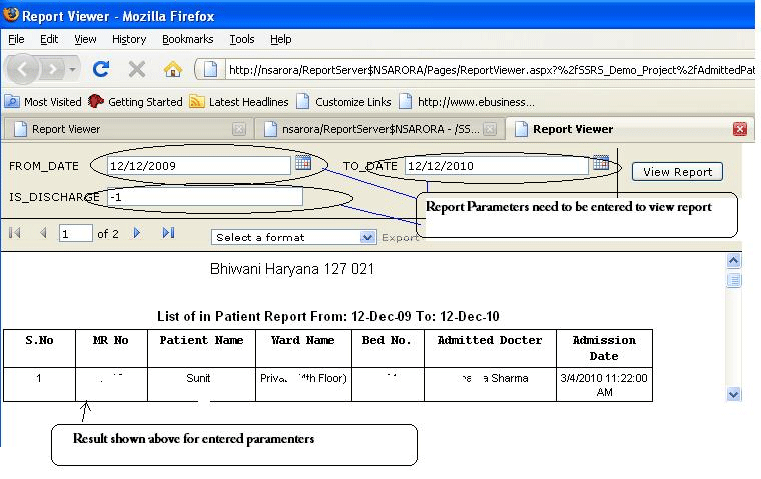Open the Edit menu
The image size is (761, 479).
49,39
